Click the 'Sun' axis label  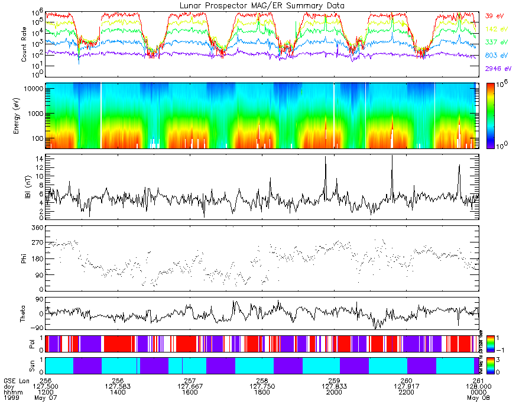click(x=32, y=366)
